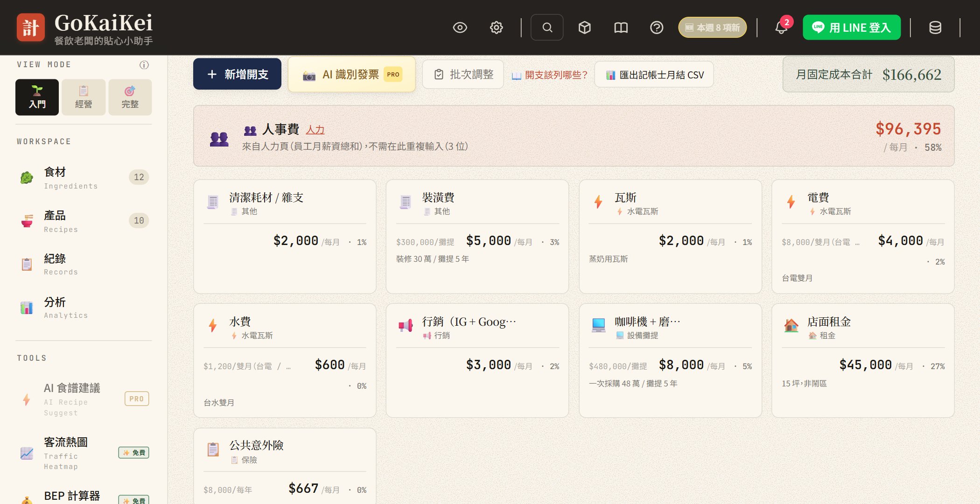Click 新增開支 add expense button
Viewport: 980px width, 504px height.
[x=237, y=74]
